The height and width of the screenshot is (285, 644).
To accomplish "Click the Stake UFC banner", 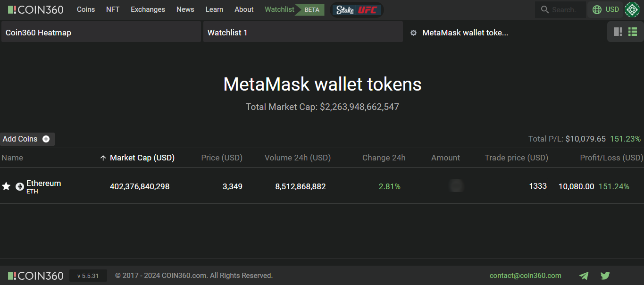I will pos(357,9).
